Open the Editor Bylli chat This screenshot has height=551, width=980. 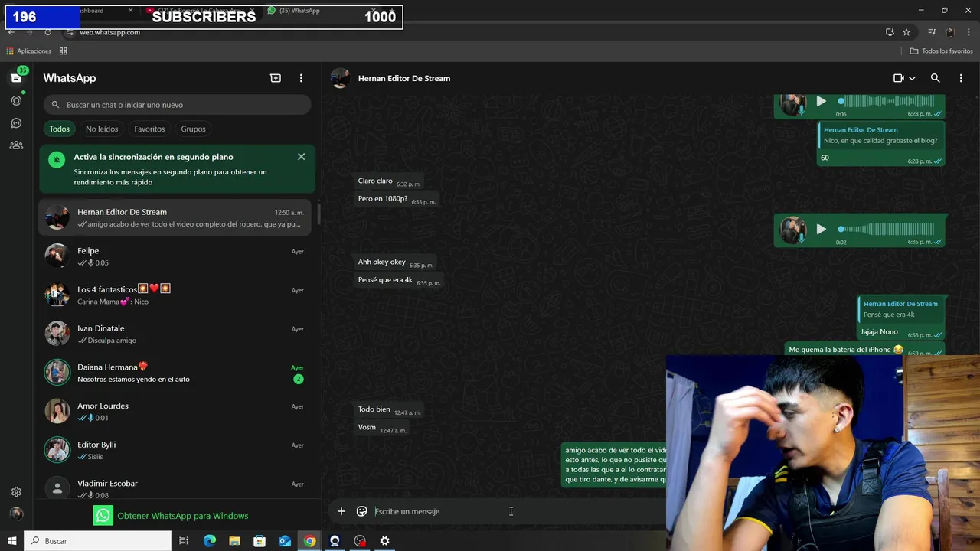175,450
